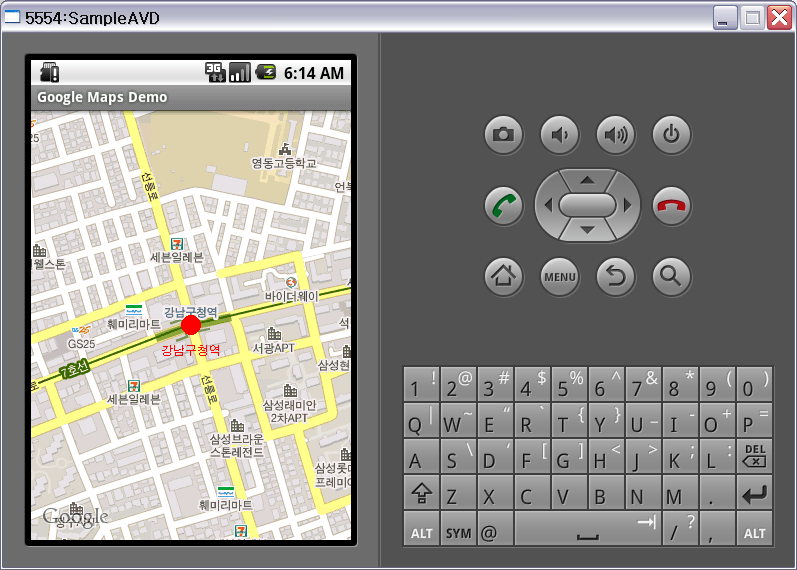Tap the 삼성래미안 2차APT label on map
The image size is (797, 570).
(289, 411)
